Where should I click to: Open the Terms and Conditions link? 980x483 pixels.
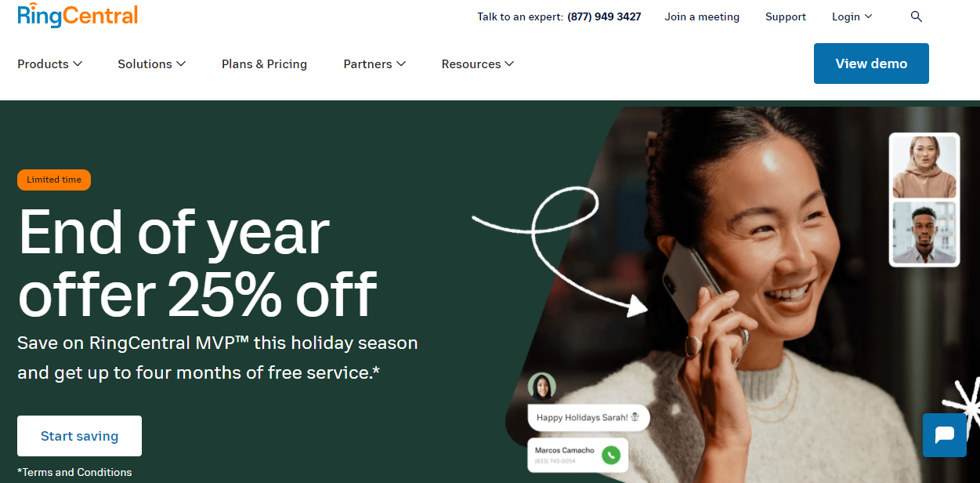click(74, 472)
